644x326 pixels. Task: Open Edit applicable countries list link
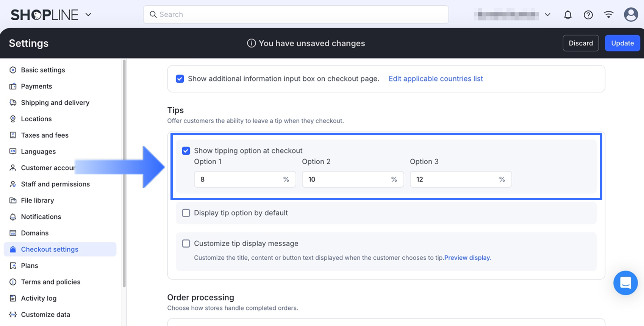click(x=436, y=79)
